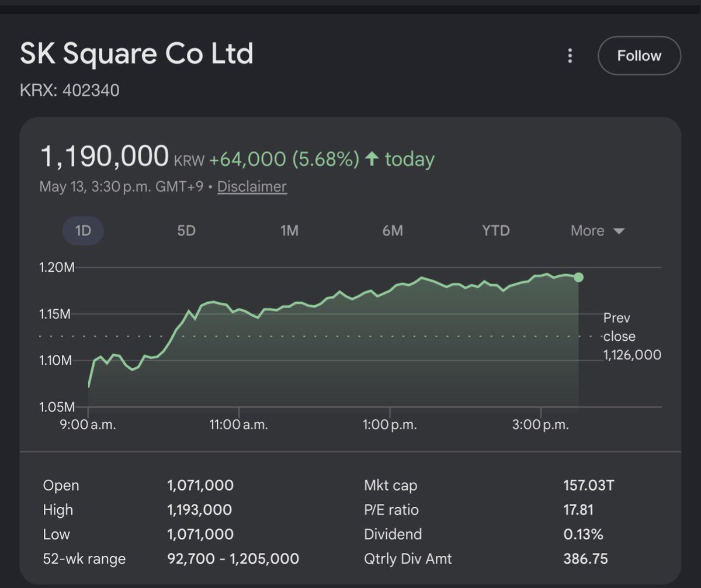Switch chart to 1M range
Screen dimensions: 701x588
tap(289, 230)
